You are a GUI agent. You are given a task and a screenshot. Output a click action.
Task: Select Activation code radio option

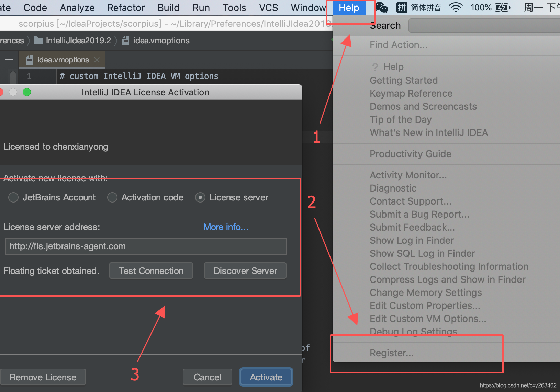(145, 197)
